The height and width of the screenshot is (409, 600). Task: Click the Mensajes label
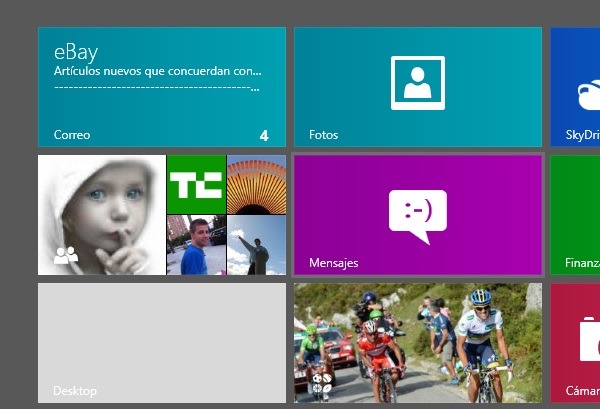(x=334, y=263)
